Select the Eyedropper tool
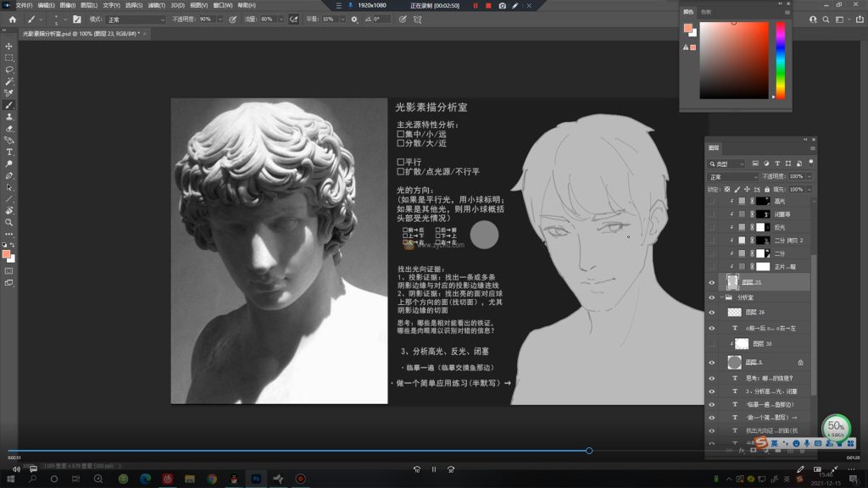The width and height of the screenshot is (868, 488). [9, 93]
